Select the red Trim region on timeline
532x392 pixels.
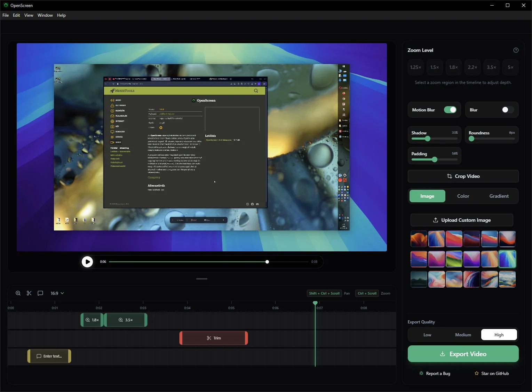214,338
